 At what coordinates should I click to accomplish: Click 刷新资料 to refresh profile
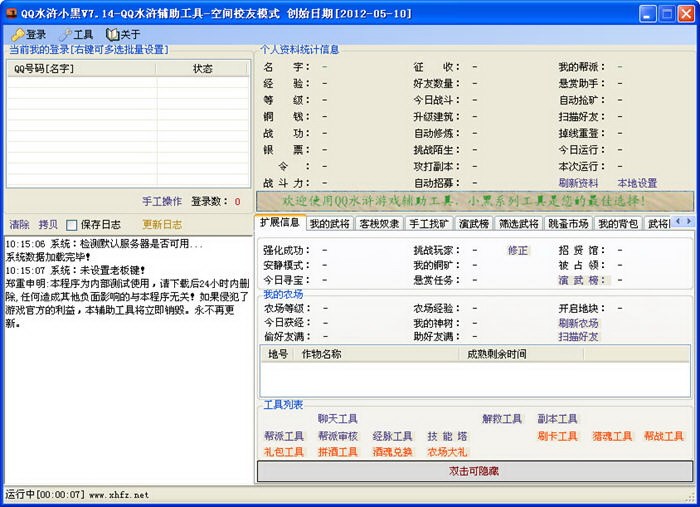(x=578, y=183)
